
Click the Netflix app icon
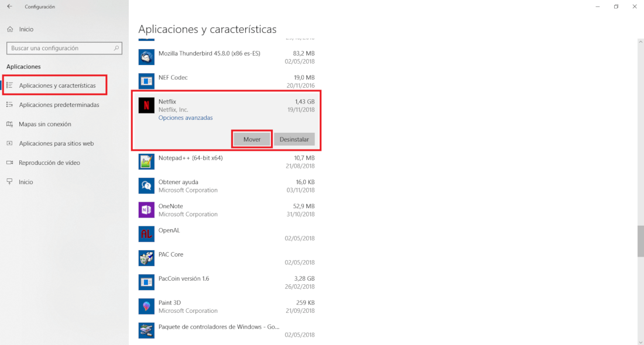(146, 105)
